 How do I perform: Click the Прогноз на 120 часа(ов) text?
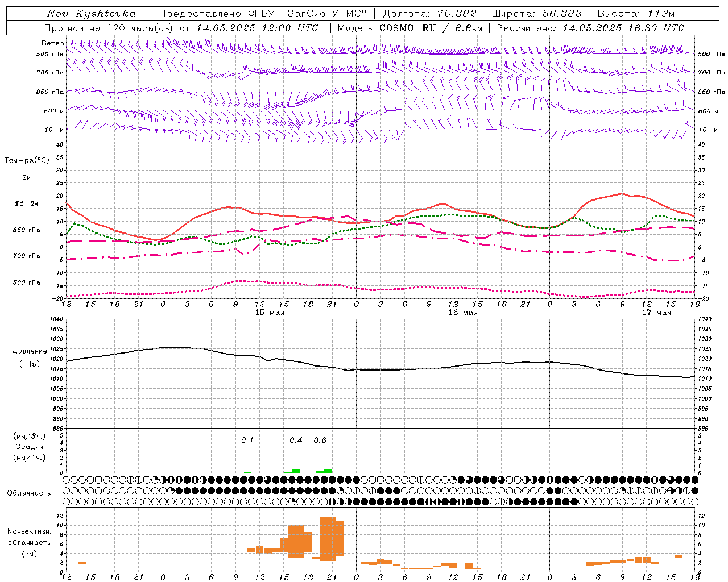(x=109, y=28)
